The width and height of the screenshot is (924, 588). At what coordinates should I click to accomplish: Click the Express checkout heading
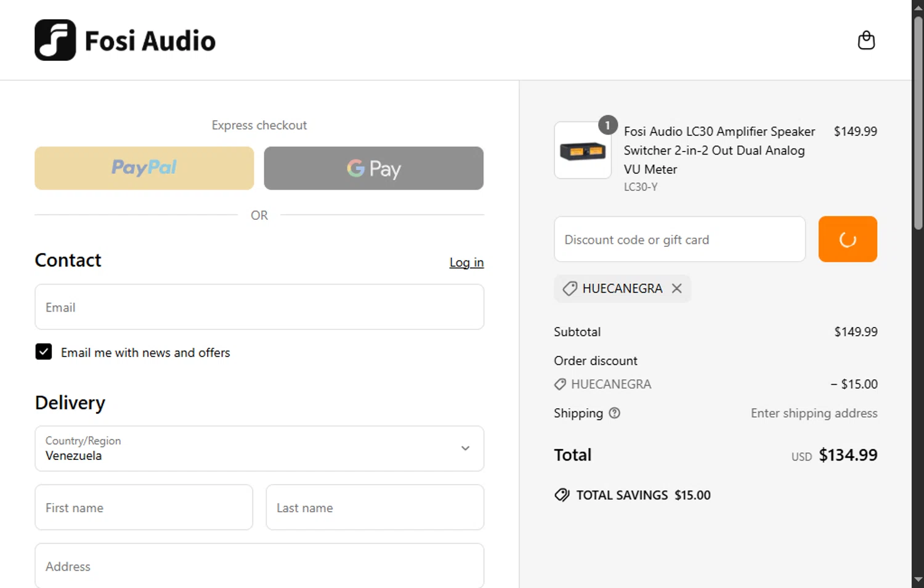pyautogui.click(x=259, y=125)
